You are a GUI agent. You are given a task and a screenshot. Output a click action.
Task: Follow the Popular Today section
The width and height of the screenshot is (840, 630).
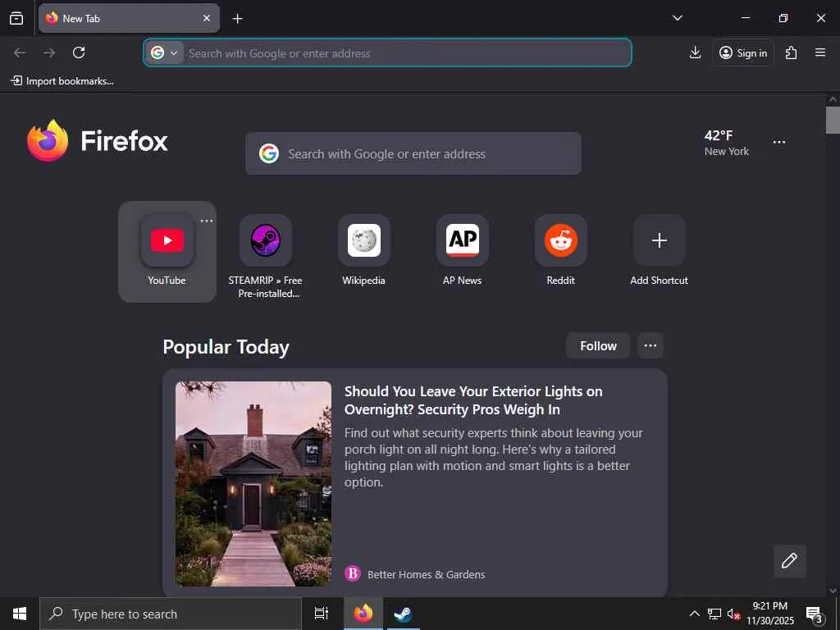(598, 346)
